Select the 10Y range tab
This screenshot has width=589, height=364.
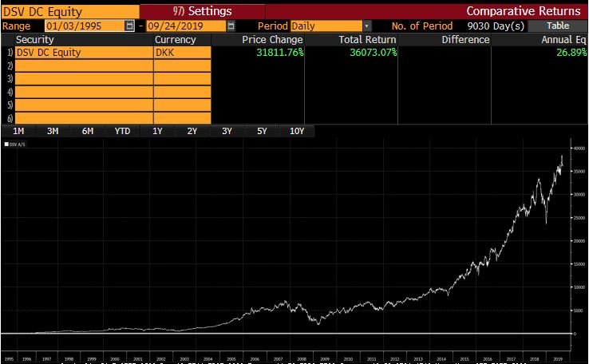pos(297,131)
